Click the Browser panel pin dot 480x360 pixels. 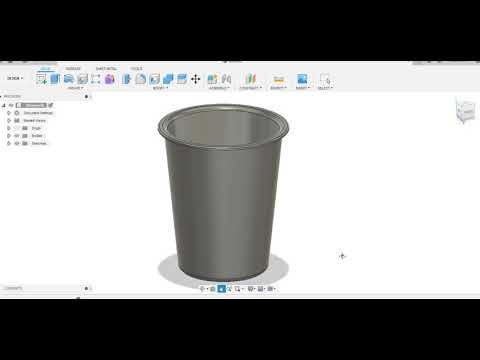pos(86,97)
